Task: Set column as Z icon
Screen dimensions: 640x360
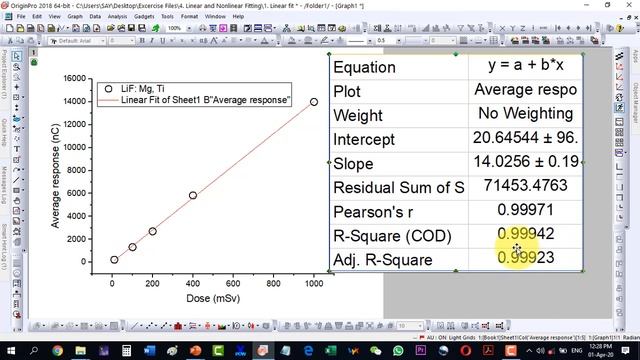Action: (x=522, y=28)
